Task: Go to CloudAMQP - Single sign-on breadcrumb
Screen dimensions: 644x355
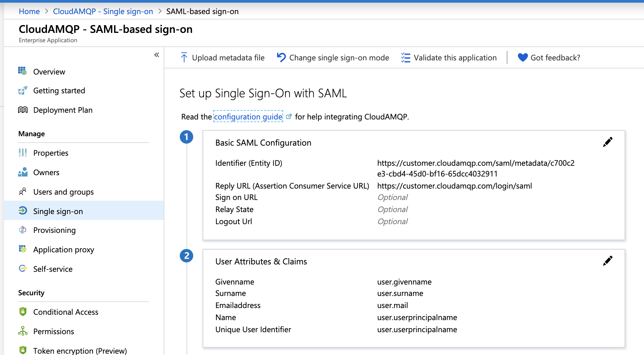Action: tap(103, 11)
